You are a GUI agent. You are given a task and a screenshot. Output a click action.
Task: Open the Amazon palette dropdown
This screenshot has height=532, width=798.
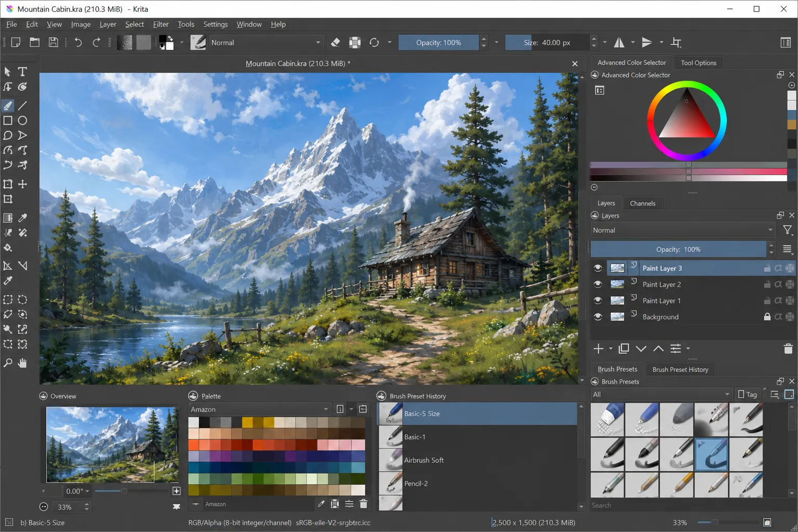coord(260,409)
